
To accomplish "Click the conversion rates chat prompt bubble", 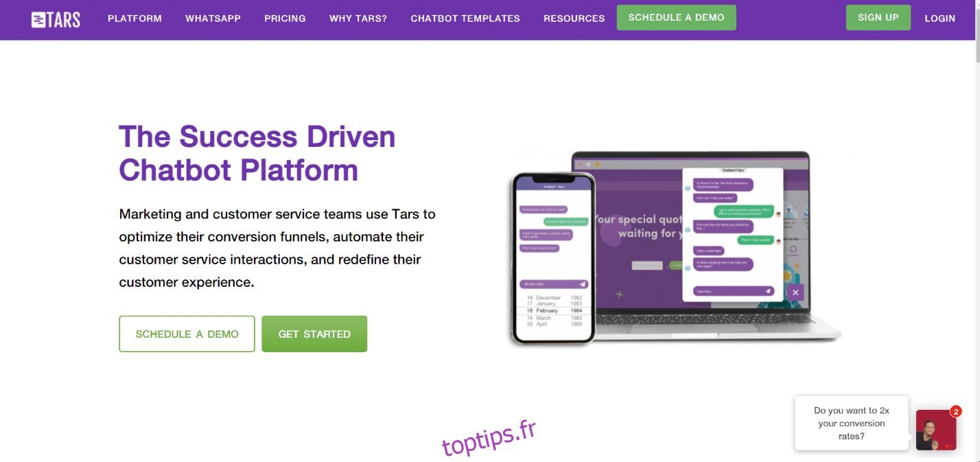I will (851, 423).
